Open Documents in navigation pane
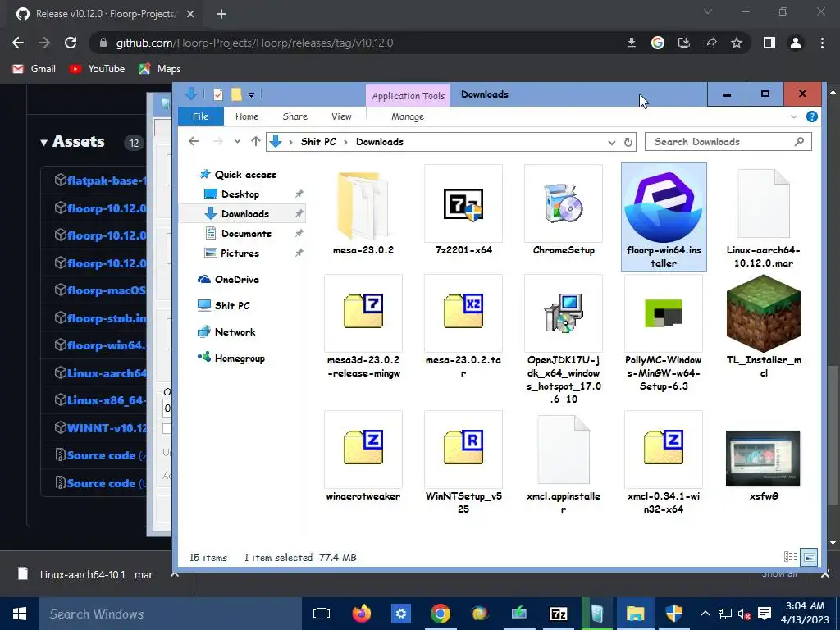This screenshot has height=630, width=840. tap(239, 234)
